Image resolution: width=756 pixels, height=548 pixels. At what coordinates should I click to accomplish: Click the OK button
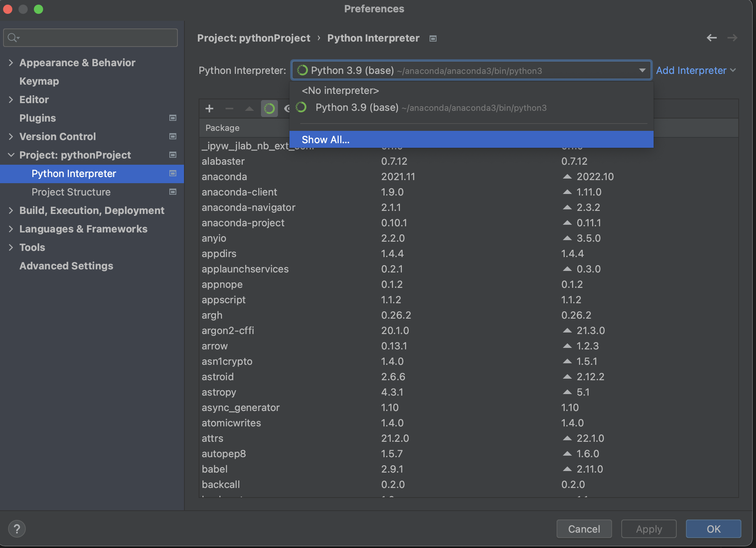tap(713, 529)
